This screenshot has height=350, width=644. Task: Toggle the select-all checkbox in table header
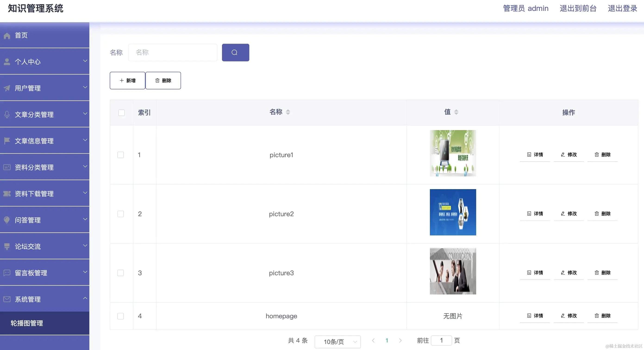click(x=122, y=113)
